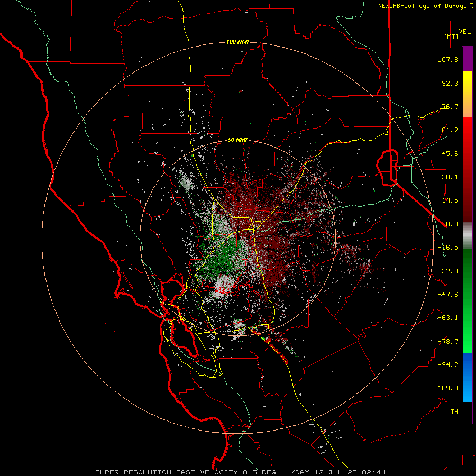Click the TH legend label
The height and width of the screenshot is (476, 476).
[x=454, y=411]
